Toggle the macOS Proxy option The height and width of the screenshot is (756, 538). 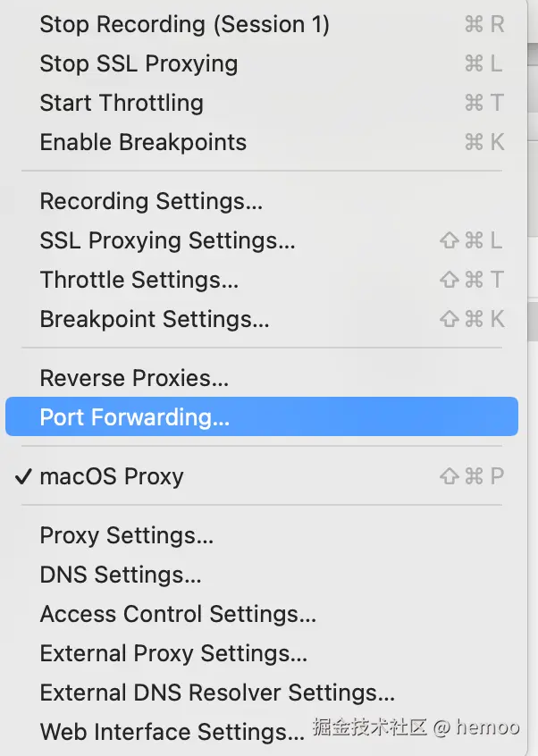112,476
